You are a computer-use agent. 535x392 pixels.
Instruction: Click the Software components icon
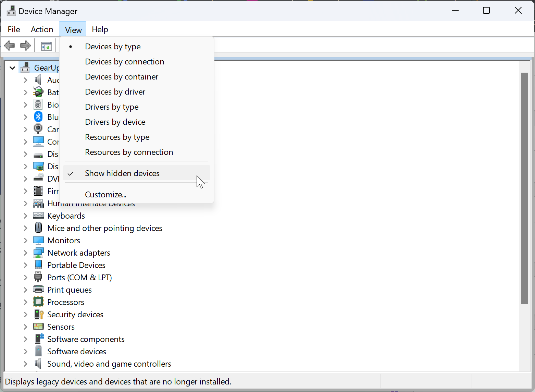click(39, 339)
